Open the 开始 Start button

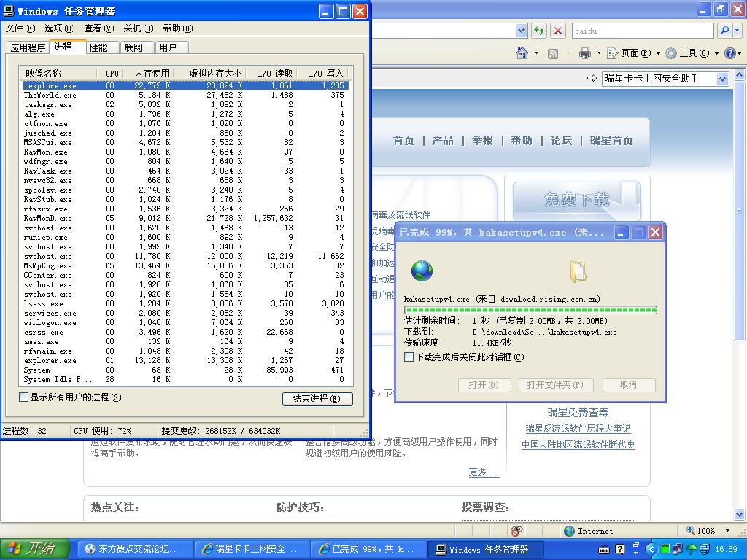pos(35,549)
